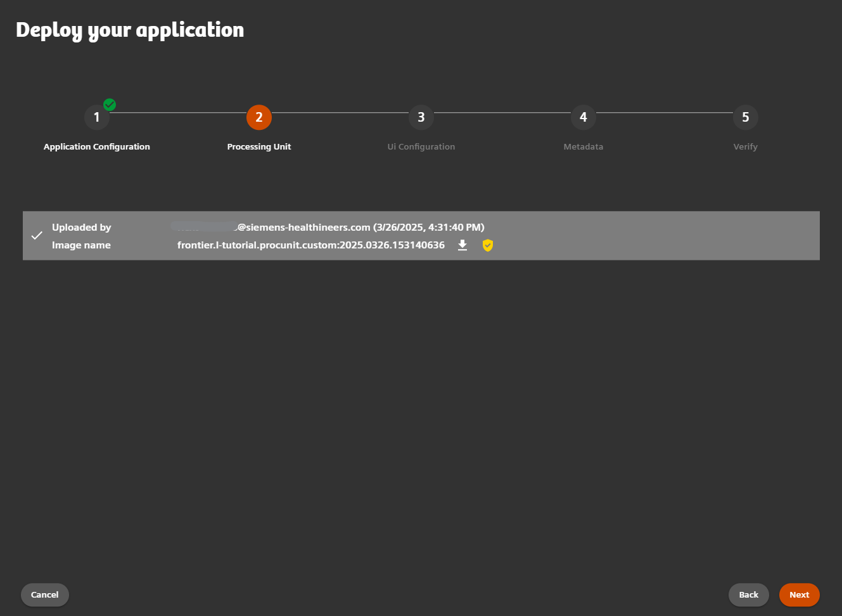Click the Next button
The image size is (842, 616).
[799, 594]
